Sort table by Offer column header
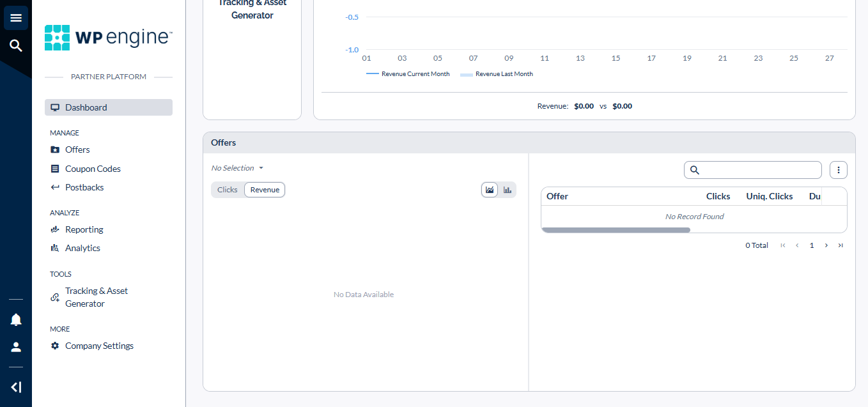 coord(557,196)
